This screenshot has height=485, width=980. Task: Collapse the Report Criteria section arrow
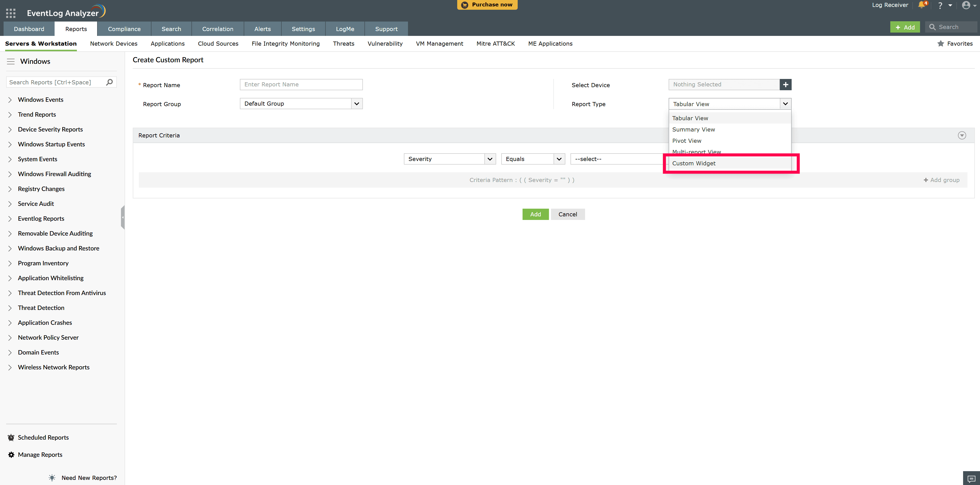(962, 135)
